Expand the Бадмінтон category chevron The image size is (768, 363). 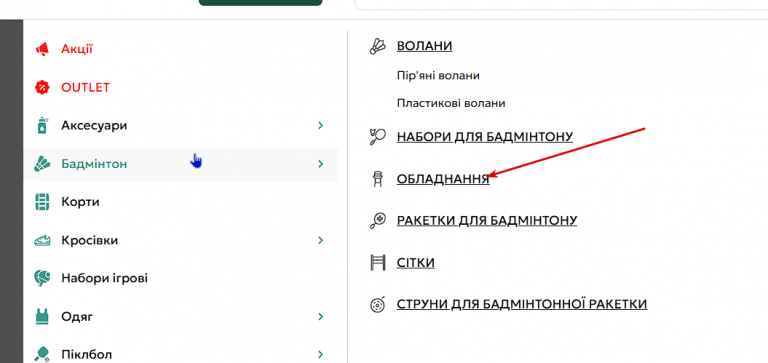click(x=321, y=164)
